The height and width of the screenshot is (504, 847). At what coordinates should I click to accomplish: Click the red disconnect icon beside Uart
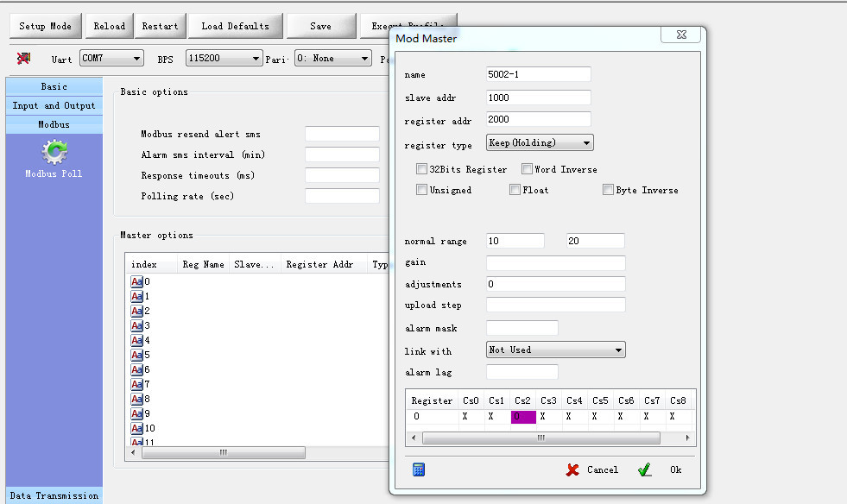pyautogui.click(x=23, y=59)
